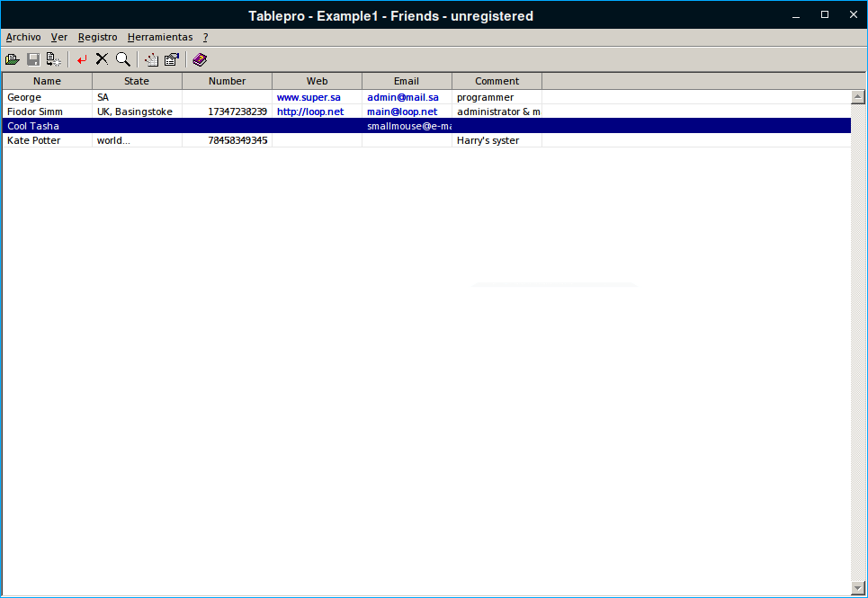Open the www.super.sa web link
This screenshot has width=868, height=598.
coord(308,97)
